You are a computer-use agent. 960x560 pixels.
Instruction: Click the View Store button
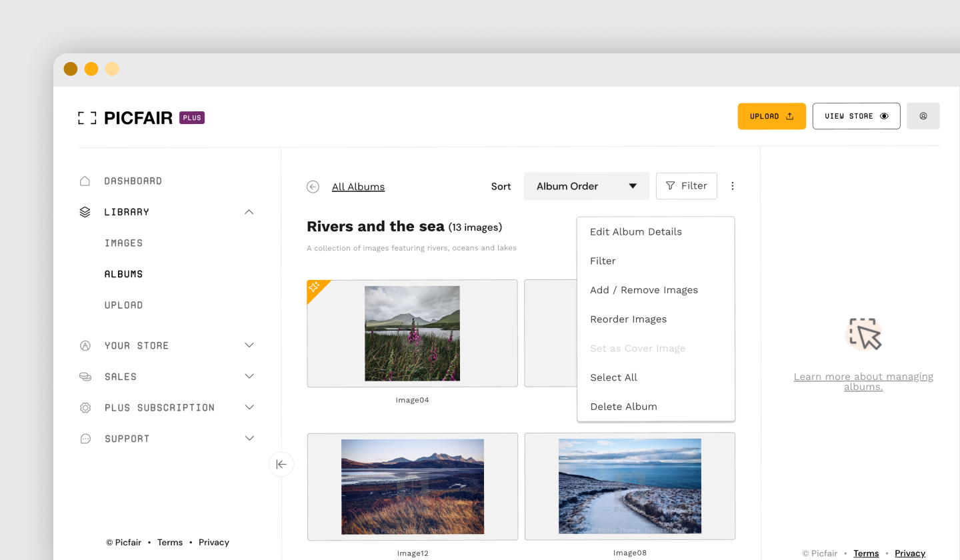pos(857,116)
